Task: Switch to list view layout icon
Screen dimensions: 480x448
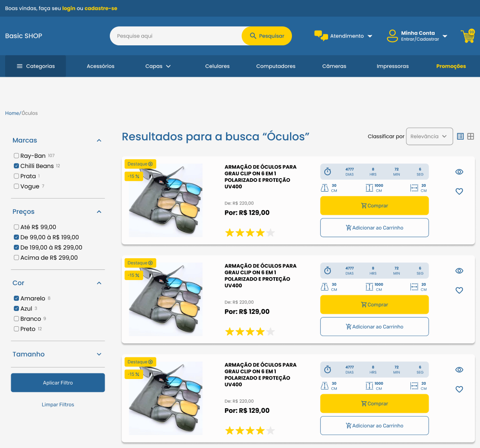Action: 460,137
